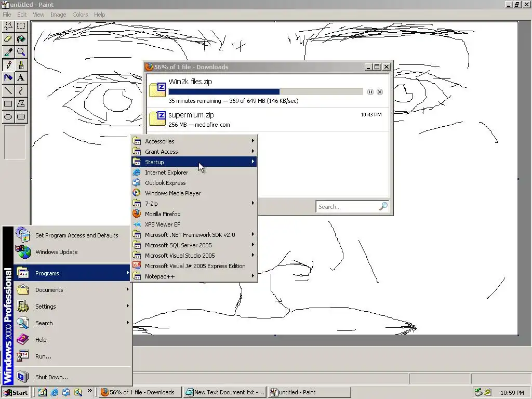Choose the Eraser tool in Paint

[x=8, y=39]
